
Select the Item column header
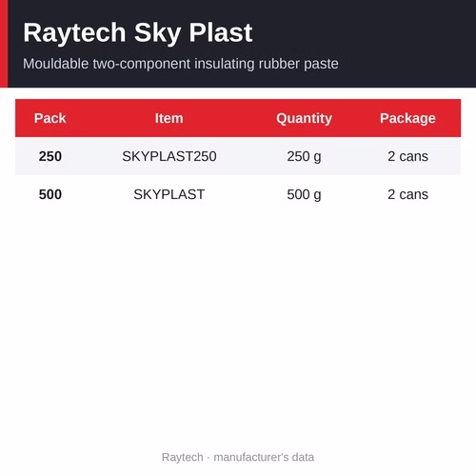tap(169, 118)
